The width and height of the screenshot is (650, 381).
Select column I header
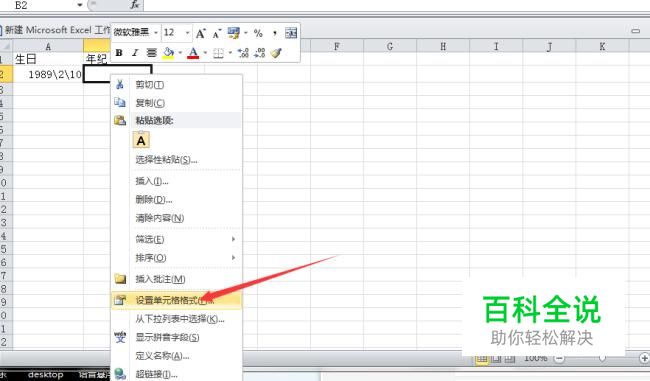coord(496,46)
